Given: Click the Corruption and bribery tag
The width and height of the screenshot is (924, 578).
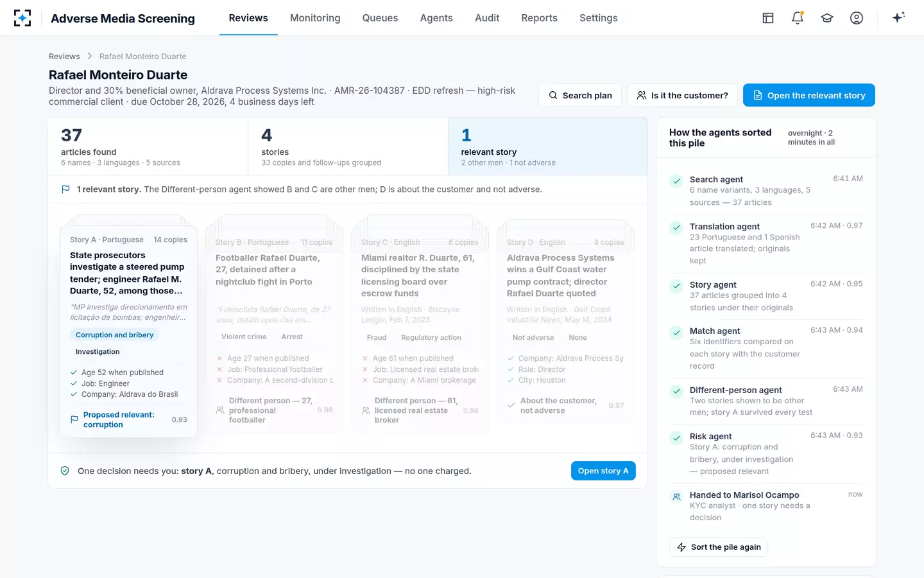Looking at the screenshot, I should 114,335.
